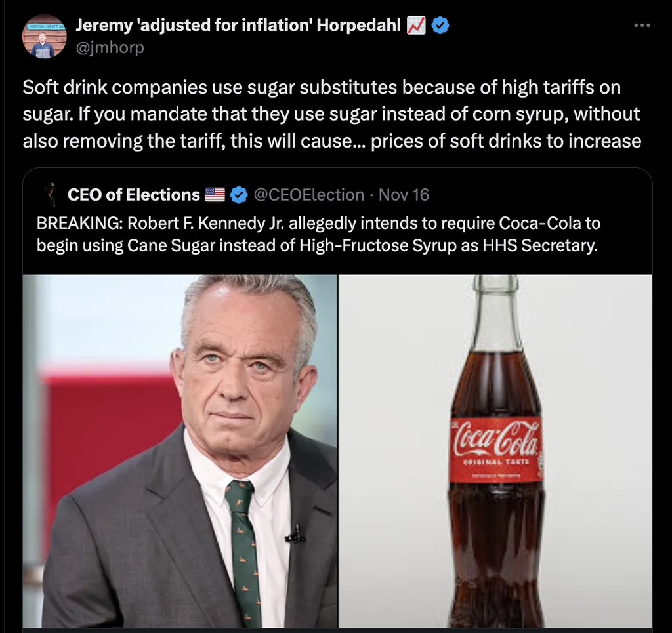Open the three-dot more options menu
This screenshot has height=633, width=672.
642,26
